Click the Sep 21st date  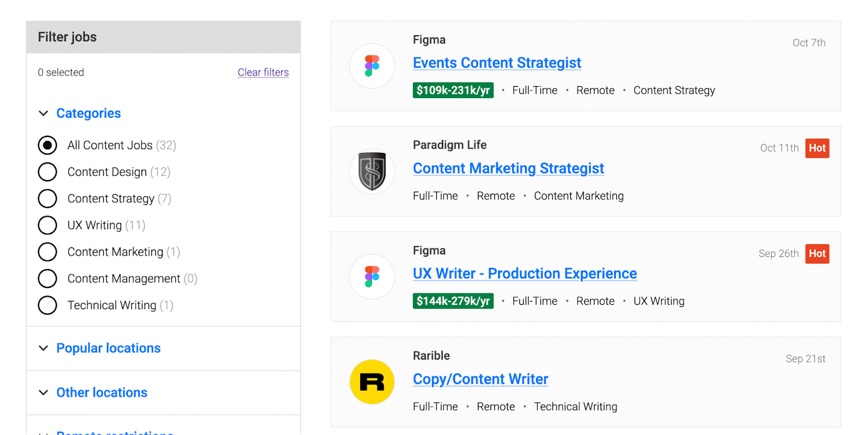point(806,359)
